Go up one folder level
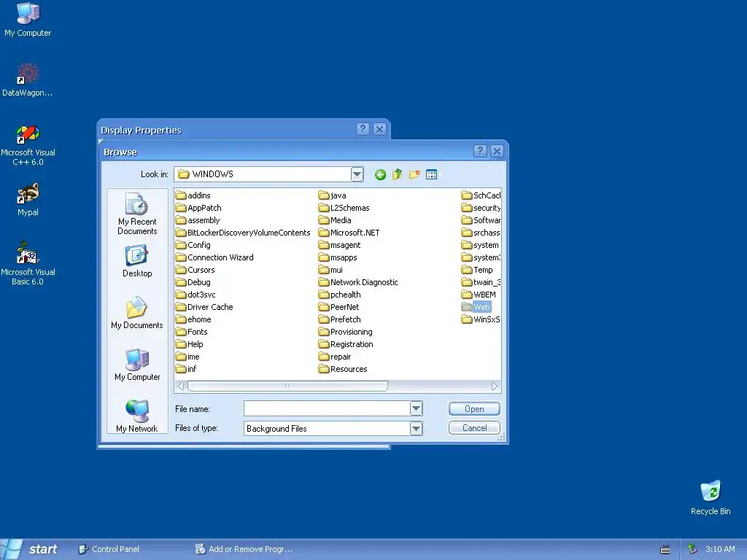The width and height of the screenshot is (747, 560). 397,175
